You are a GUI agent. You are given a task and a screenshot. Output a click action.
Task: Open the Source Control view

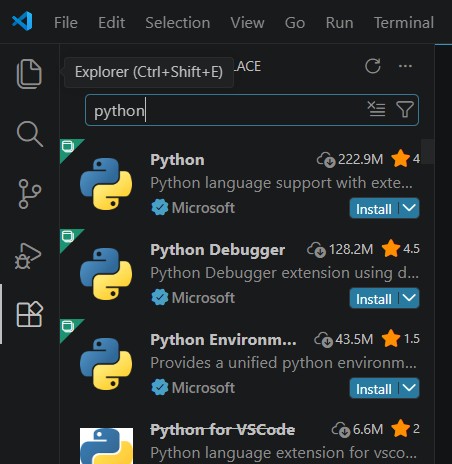click(x=30, y=194)
